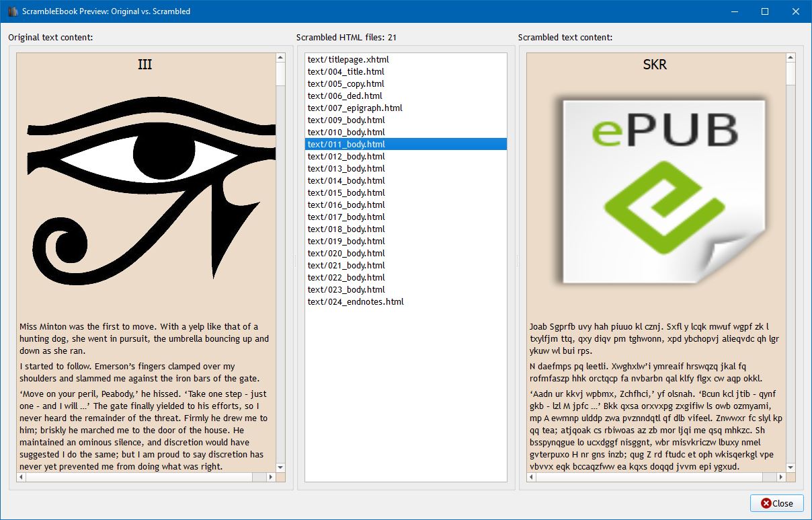Select text/020_body.html file
This screenshot has height=520, width=812.
click(406, 253)
